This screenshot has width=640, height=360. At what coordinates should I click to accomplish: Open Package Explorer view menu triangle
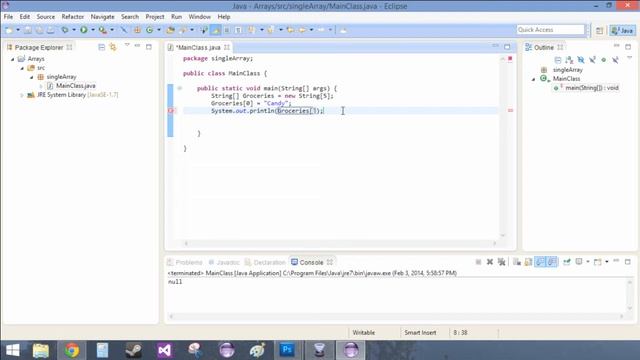tap(127, 45)
